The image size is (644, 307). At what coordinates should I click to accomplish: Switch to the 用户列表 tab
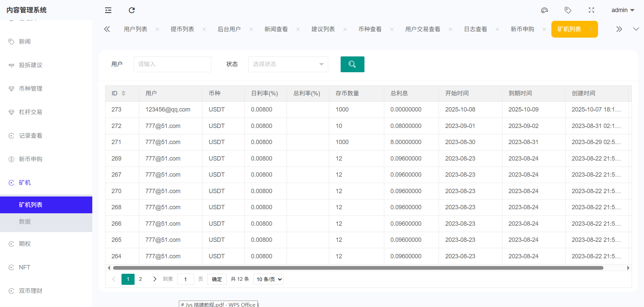135,29
